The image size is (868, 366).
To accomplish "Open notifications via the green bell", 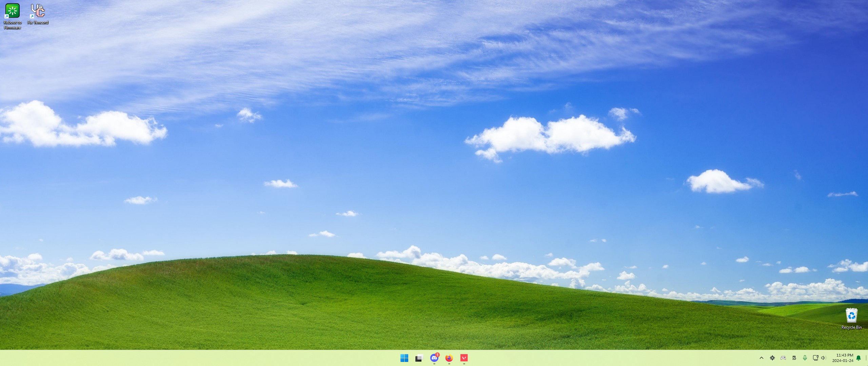I will coord(859,358).
